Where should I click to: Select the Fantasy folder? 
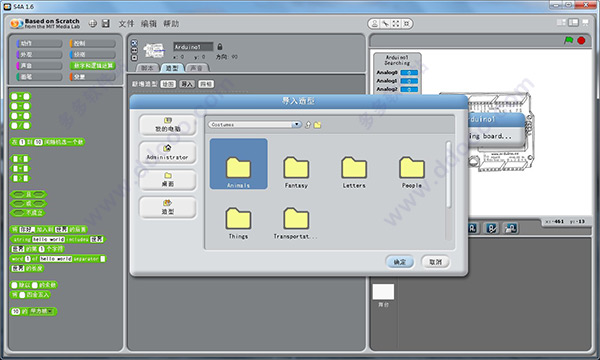[x=296, y=172]
